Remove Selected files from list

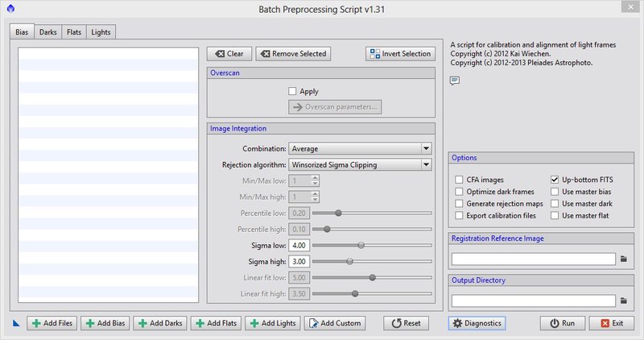coord(293,54)
